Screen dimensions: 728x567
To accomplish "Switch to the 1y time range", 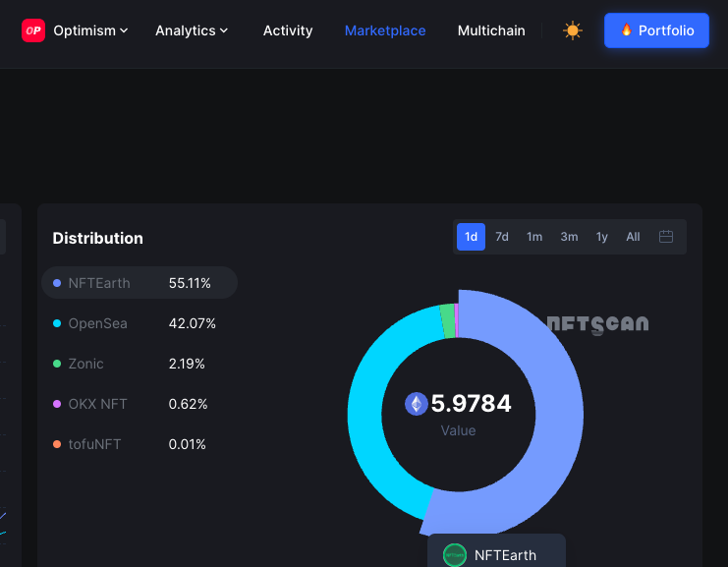I will [x=601, y=237].
